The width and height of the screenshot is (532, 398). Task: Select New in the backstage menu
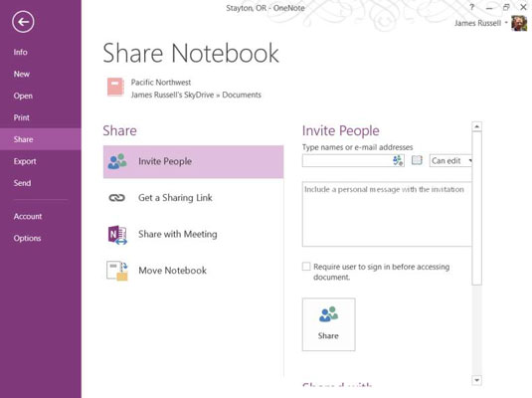point(21,74)
